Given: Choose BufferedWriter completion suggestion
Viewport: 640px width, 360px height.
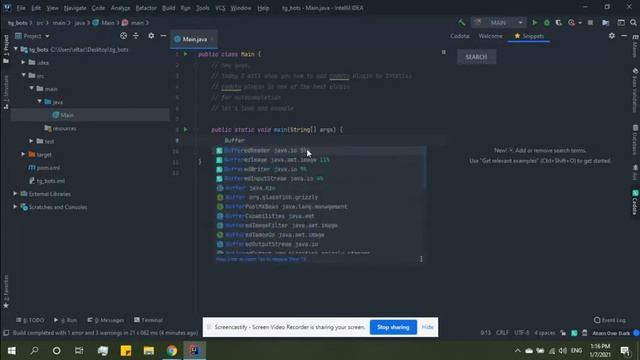Looking at the screenshot, I should [320, 169].
